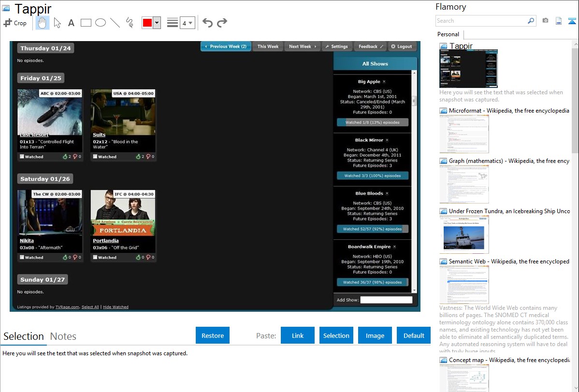
Task: Select the rectangle shape tool
Action: (x=86, y=23)
